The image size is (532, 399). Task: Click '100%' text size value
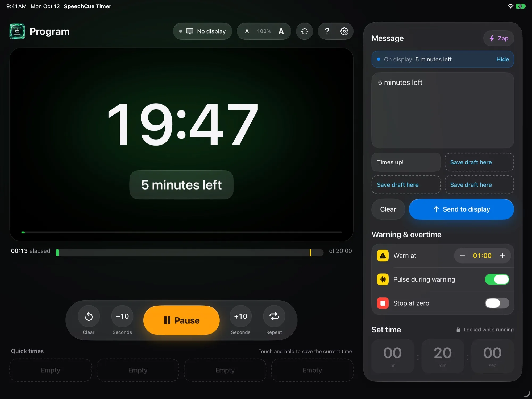click(264, 31)
